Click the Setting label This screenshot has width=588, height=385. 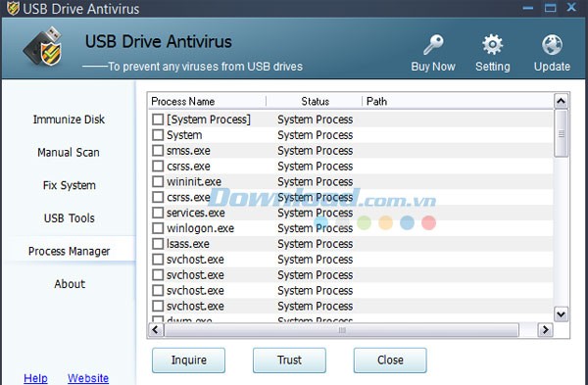tap(492, 67)
